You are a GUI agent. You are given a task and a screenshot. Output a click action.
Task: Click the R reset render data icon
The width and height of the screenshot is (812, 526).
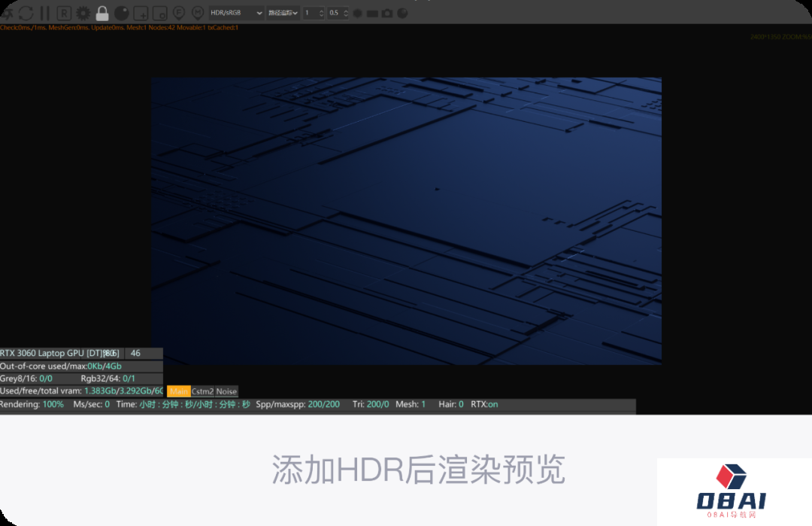click(x=64, y=13)
